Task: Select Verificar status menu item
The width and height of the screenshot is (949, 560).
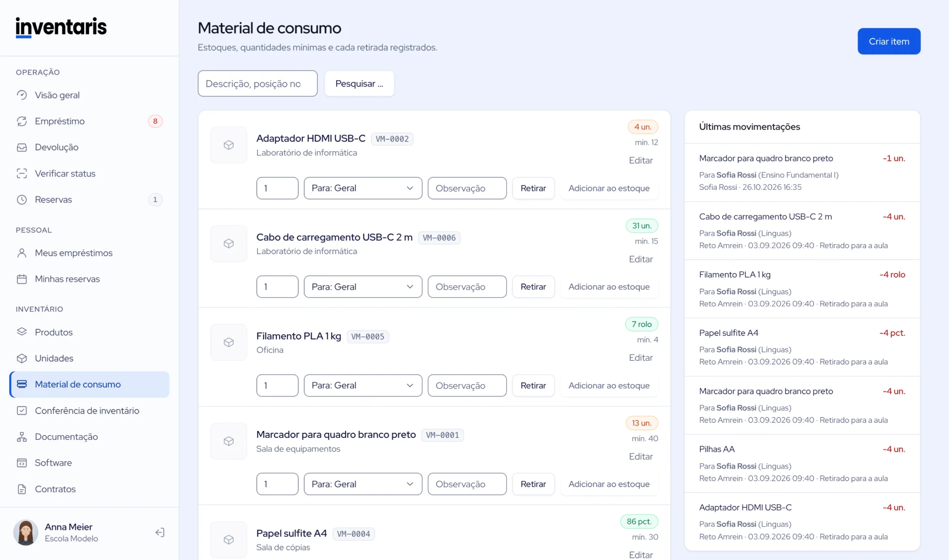Action: 89,173
